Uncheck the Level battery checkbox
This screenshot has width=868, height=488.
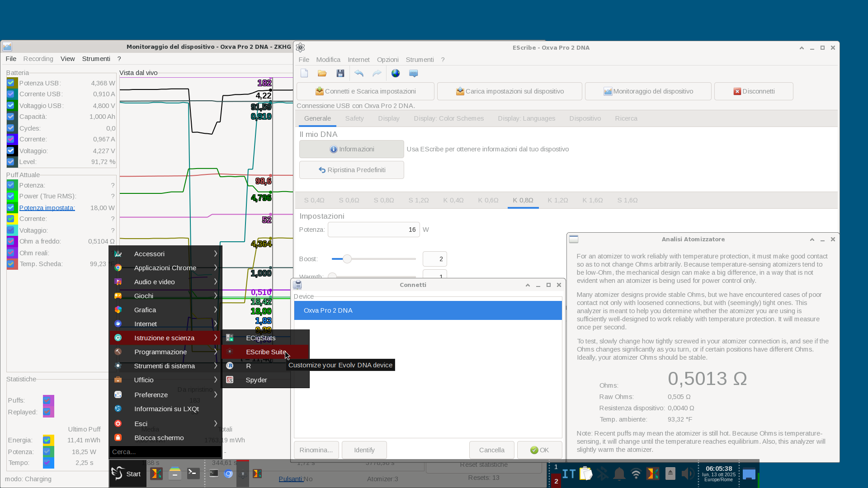(11, 162)
